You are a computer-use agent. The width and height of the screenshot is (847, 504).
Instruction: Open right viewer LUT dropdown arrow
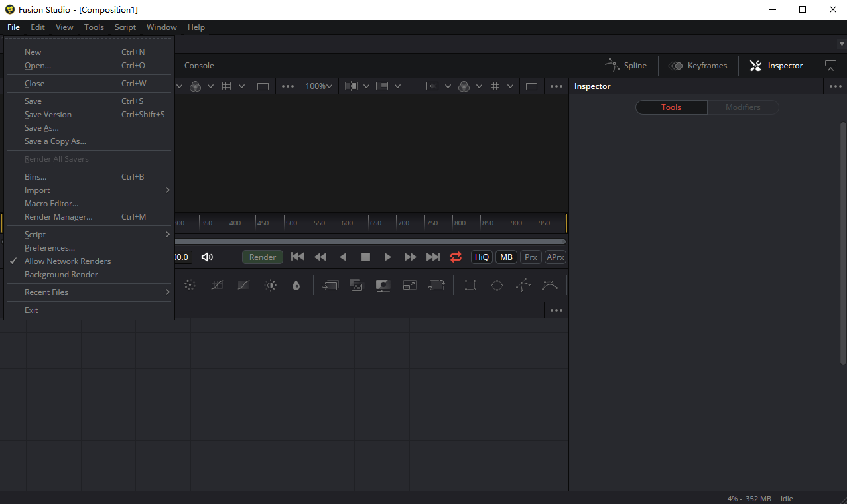click(x=510, y=86)
